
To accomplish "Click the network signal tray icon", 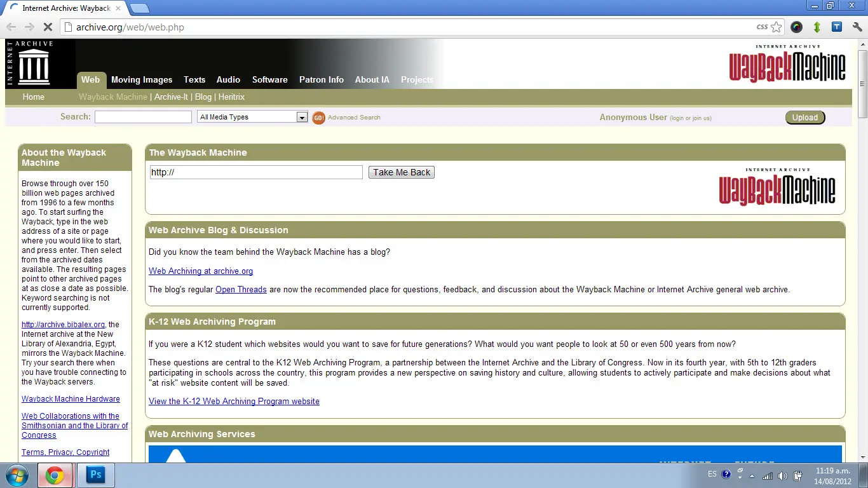I will click(768, 476).
